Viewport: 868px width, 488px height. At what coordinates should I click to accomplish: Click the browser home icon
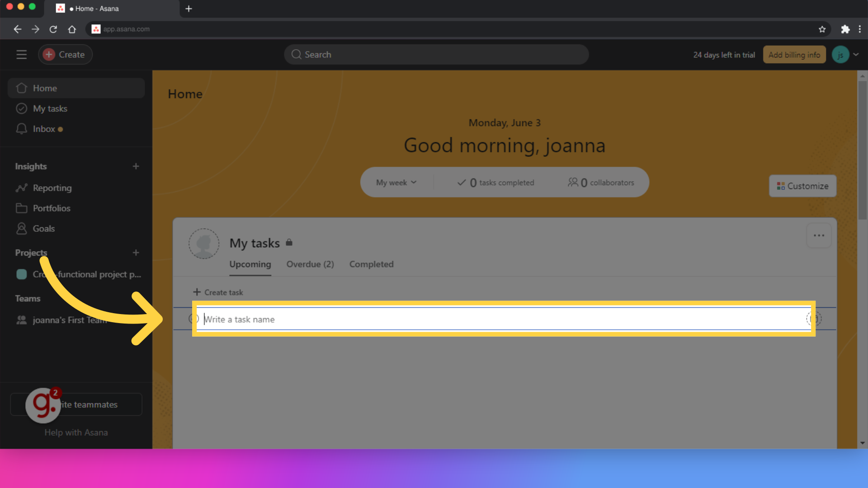pyautogui.click(x=72, y=29)
